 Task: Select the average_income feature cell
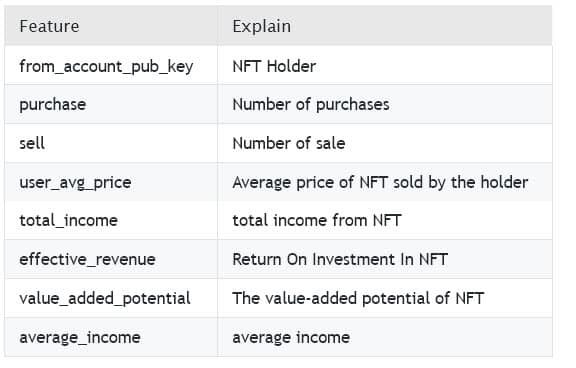(x=111, y=337)
